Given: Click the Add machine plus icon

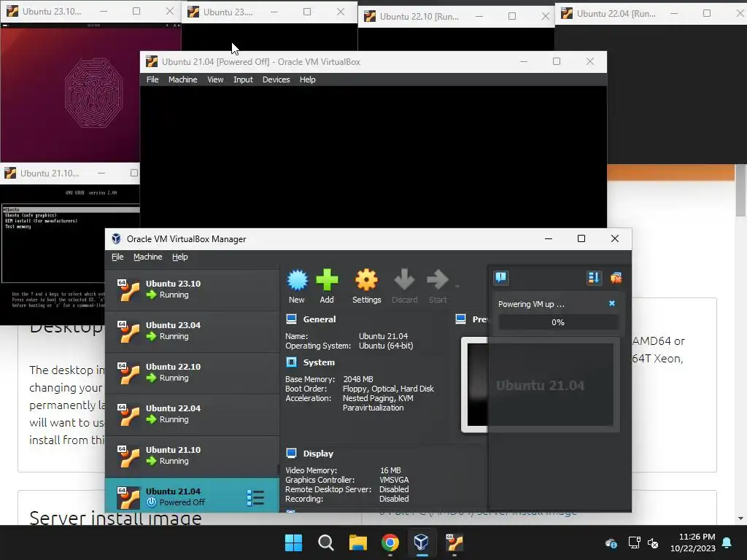Looking at the screenshot, I should (x=327, y=286).
